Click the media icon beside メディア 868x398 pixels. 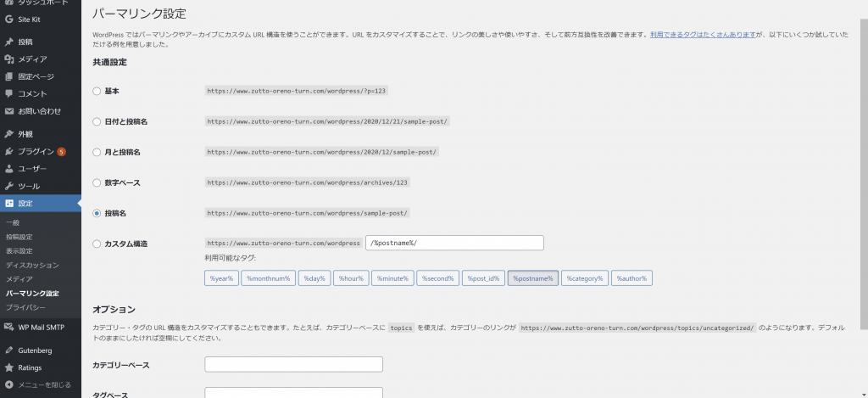pyautogui.click(x=8, y=59)
